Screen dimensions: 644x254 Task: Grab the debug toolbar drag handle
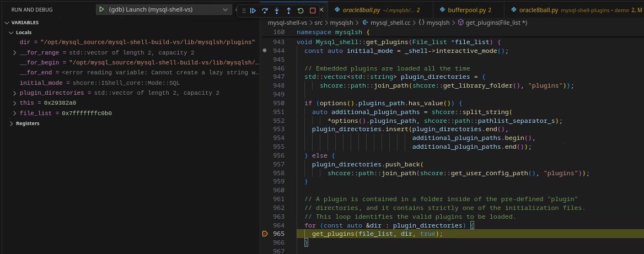243,10
